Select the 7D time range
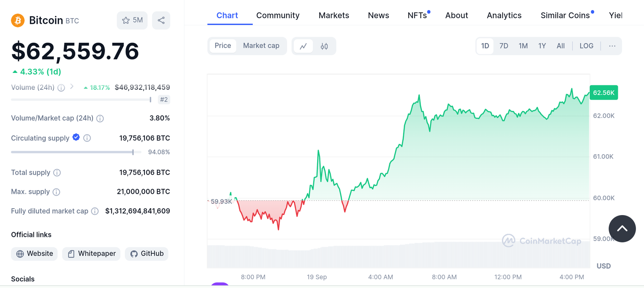 coord(504,46)
